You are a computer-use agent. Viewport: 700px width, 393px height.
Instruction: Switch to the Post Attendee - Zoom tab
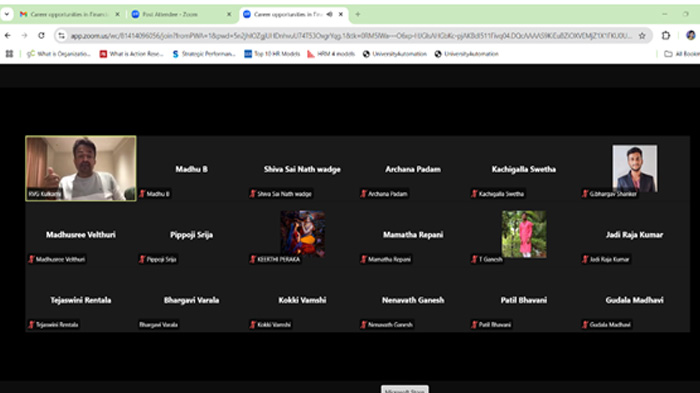[x=177, y=14]
